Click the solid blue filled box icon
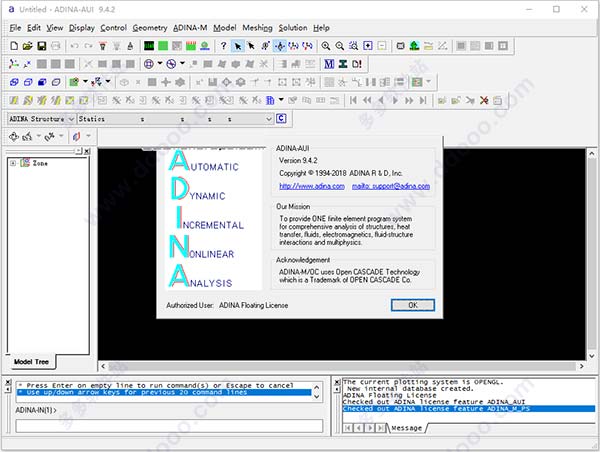 [x=42, y=82]
